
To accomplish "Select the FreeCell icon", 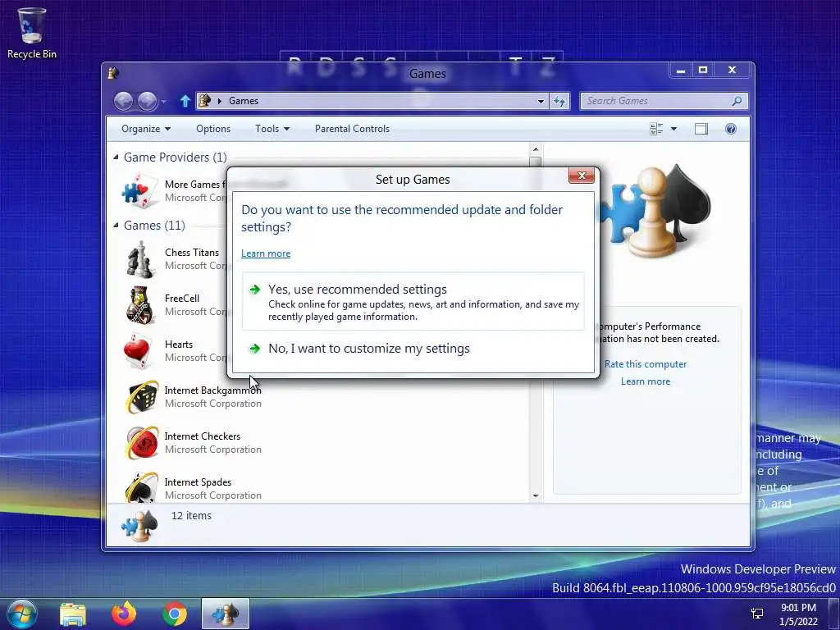I will point(140,305).
